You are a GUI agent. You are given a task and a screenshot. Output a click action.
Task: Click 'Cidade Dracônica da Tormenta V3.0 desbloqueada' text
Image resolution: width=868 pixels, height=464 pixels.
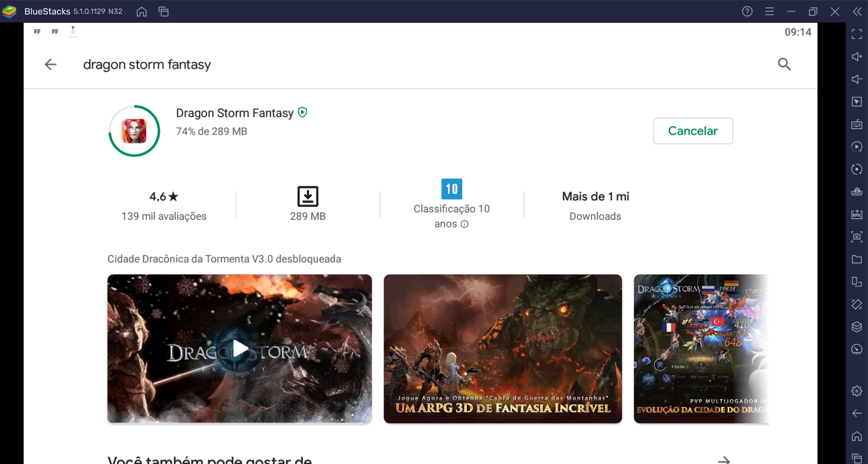click(x=224, y=259)
